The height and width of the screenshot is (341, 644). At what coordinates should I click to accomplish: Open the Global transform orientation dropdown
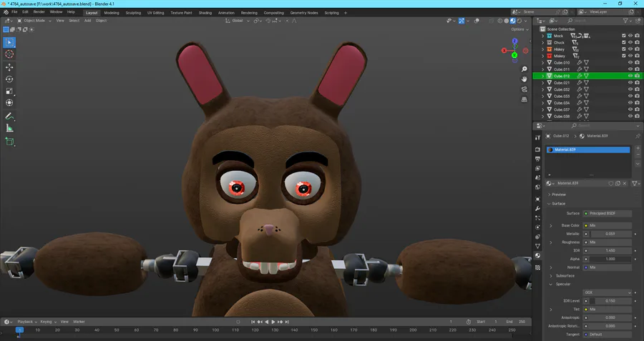(238, 21)
